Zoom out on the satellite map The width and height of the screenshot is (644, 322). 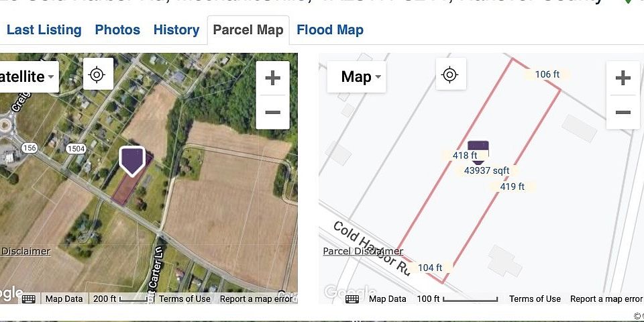272,112
